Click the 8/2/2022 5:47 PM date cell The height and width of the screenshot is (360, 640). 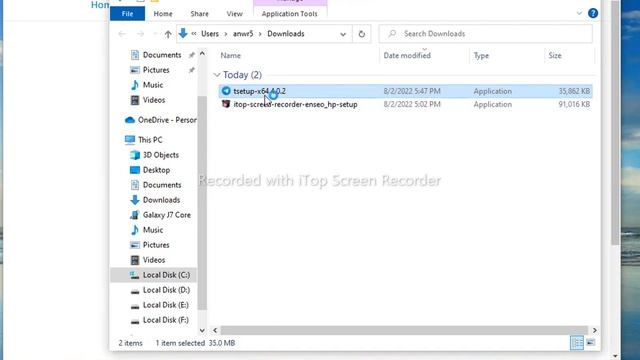point(412,91)
